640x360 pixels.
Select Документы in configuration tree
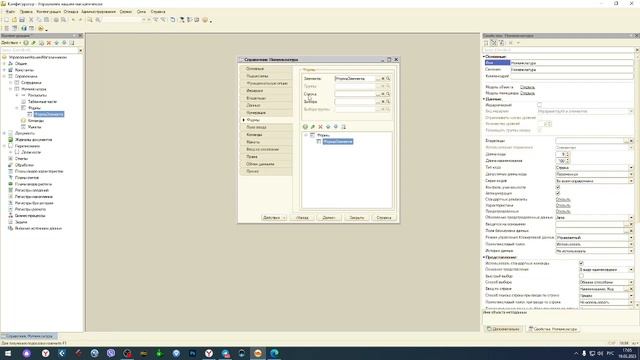click(x=24, y=133)
